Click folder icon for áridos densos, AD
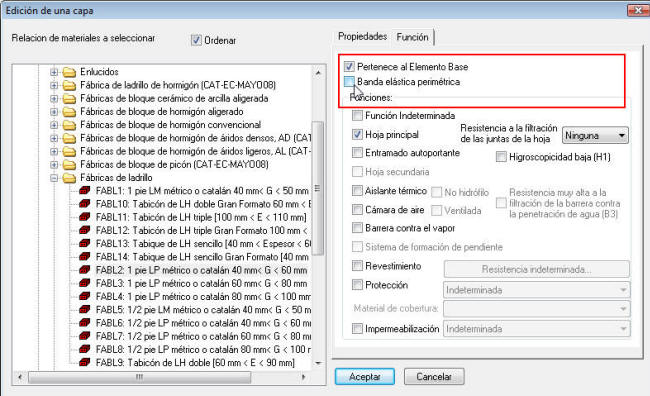 pos(69,138)
